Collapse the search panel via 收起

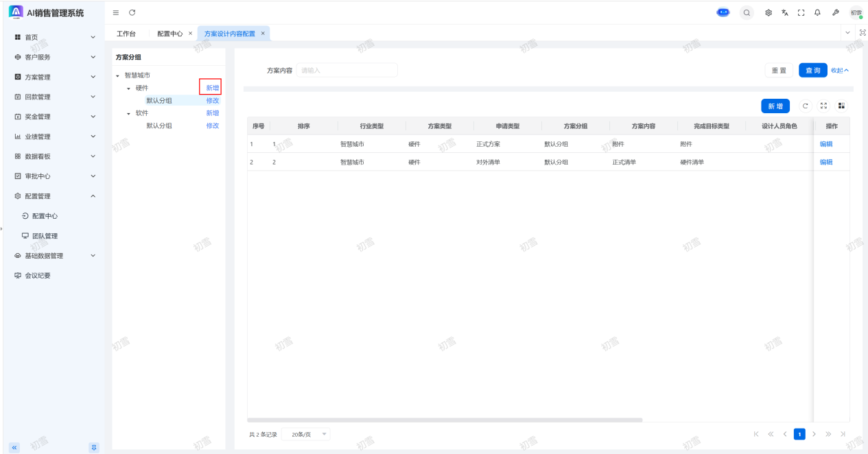coord(840,71)
